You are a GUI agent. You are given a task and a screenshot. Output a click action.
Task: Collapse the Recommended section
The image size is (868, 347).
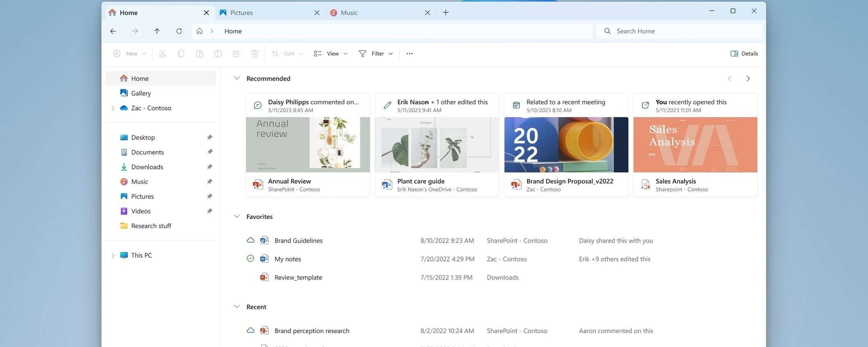point(237,79)
